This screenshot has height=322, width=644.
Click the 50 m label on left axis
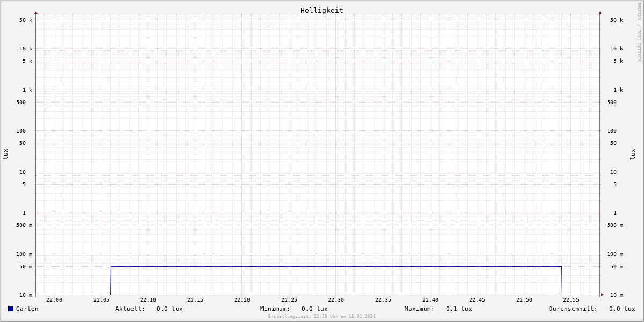tap(26, 267)
